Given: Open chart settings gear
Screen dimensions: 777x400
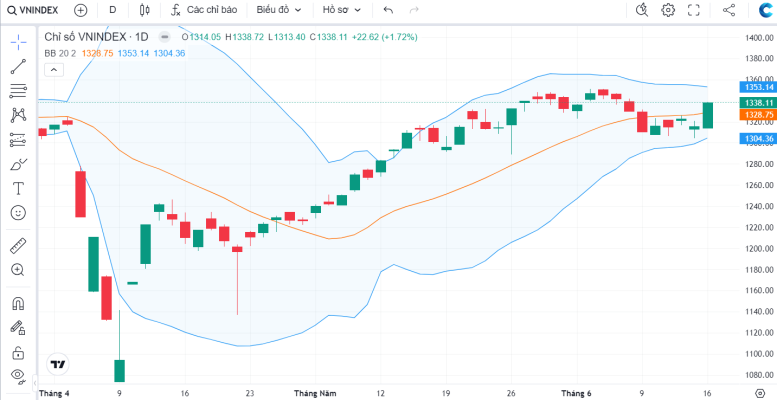Looking at the screenshot, I should tap(668, 10).
